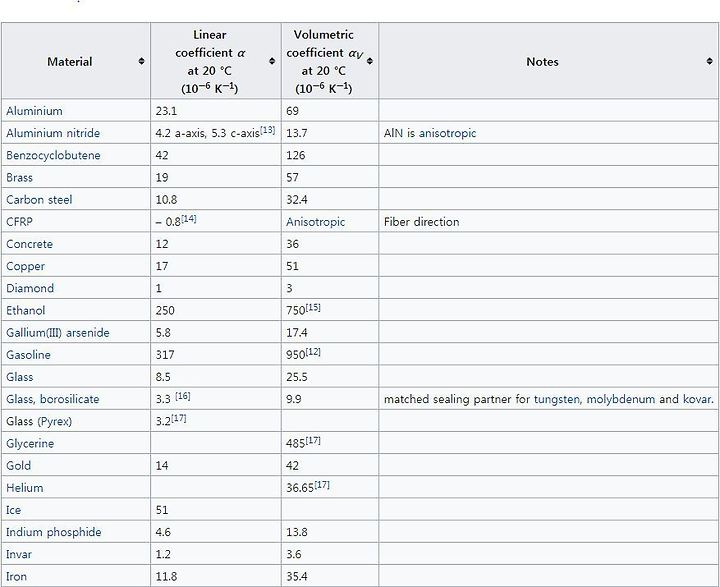The image size is (720, 587).
Task: Open the Aluminium link
Action: click(x=34, y=111)
